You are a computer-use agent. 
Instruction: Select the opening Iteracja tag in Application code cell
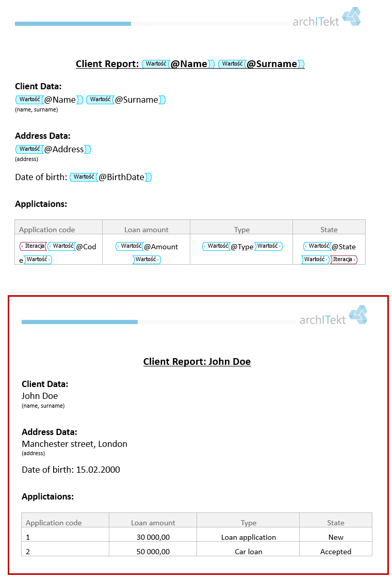(x=33, y=246)
